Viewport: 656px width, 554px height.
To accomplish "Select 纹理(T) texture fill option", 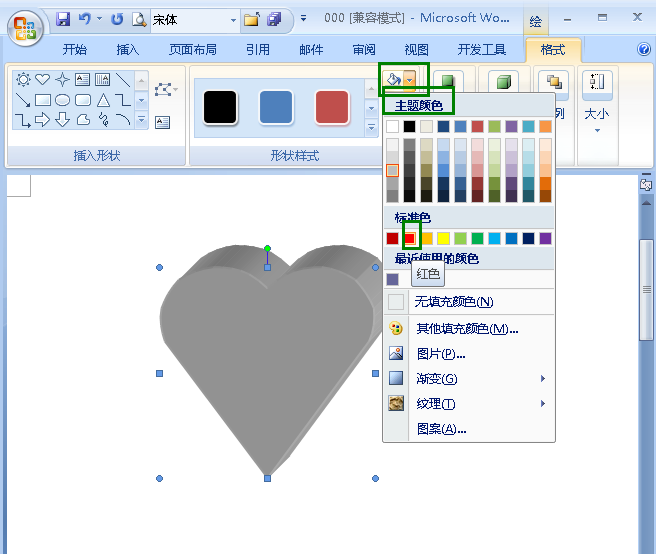I will (435, 404).
